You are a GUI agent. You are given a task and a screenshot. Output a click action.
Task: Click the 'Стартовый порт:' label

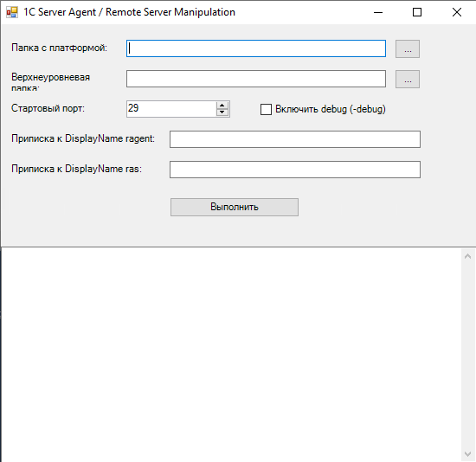coord(48,108)
